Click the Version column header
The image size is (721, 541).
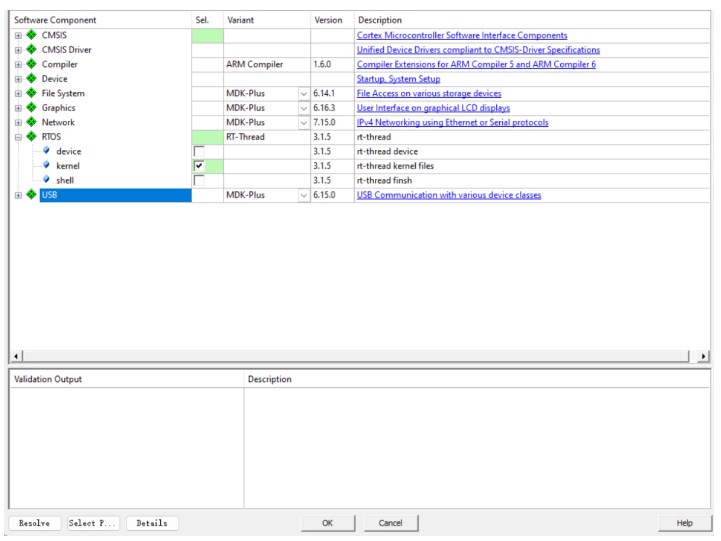[332, 20]
